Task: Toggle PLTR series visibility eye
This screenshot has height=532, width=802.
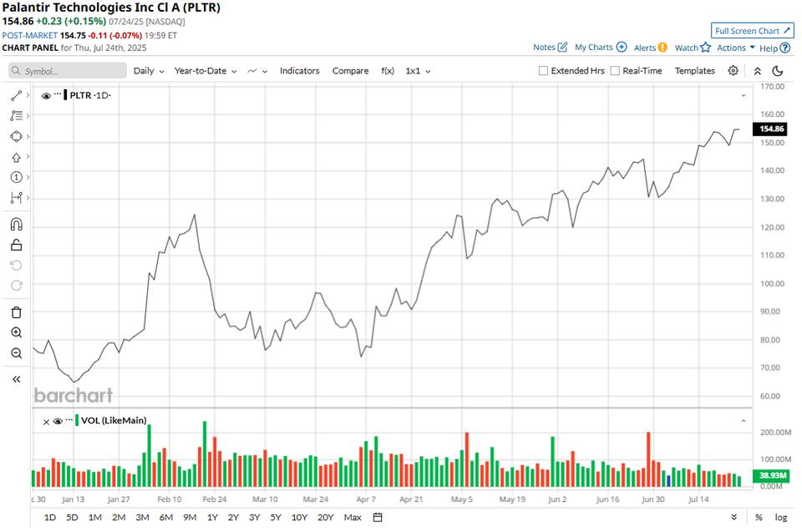Action: coord(46,96)
